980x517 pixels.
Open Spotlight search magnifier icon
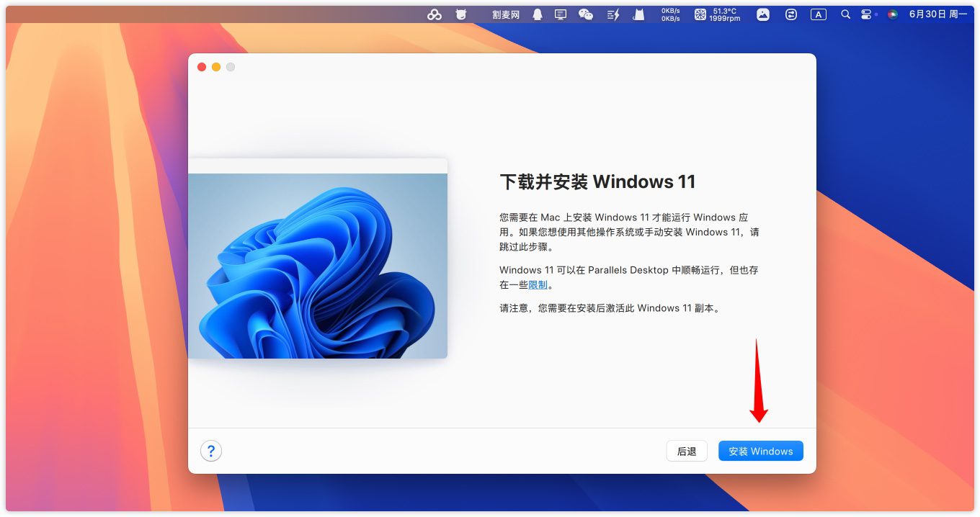point(845,14)
